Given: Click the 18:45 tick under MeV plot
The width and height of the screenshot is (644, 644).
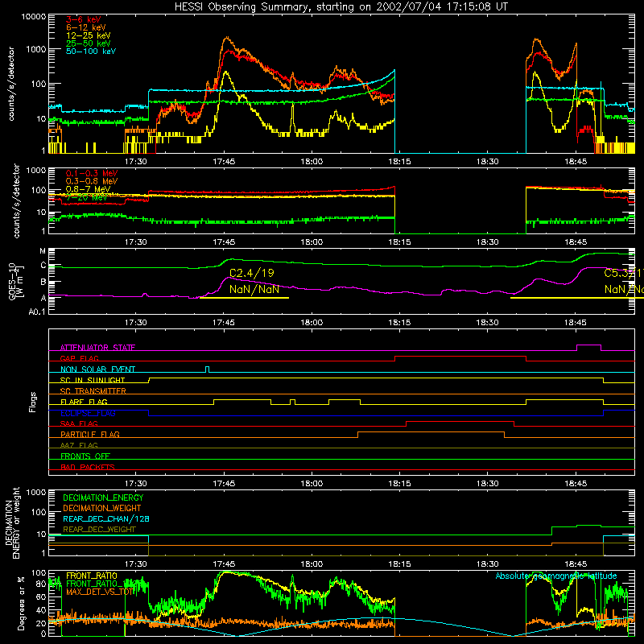Looking at the screenshot, I should click(x=576, y=242).
